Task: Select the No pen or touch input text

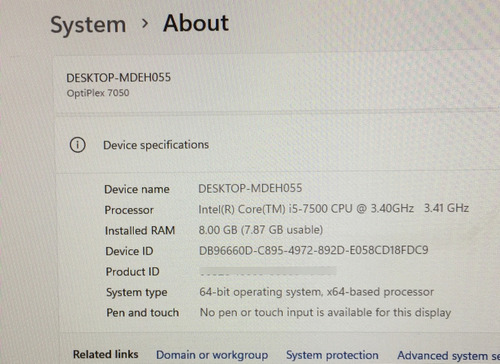Action: 325,312
